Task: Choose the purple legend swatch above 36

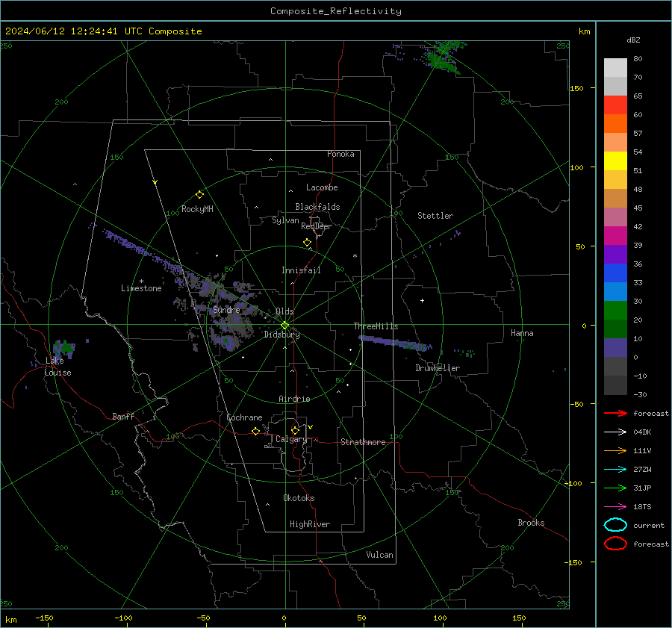Action: coord(615,254)
